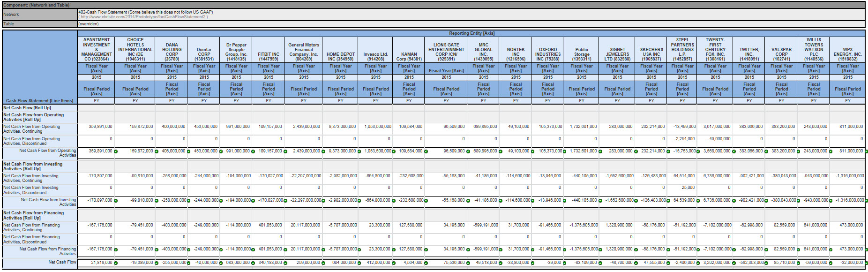This screenshot has width=868, height=272.
Task: Click check icon beside Domtar investing total -244,000,000
Action: (221, 201)
